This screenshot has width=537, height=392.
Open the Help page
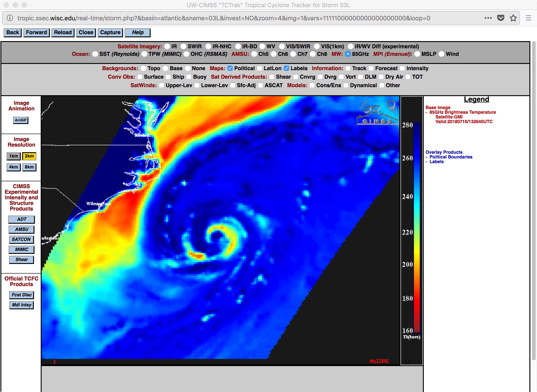click(138, 32)
